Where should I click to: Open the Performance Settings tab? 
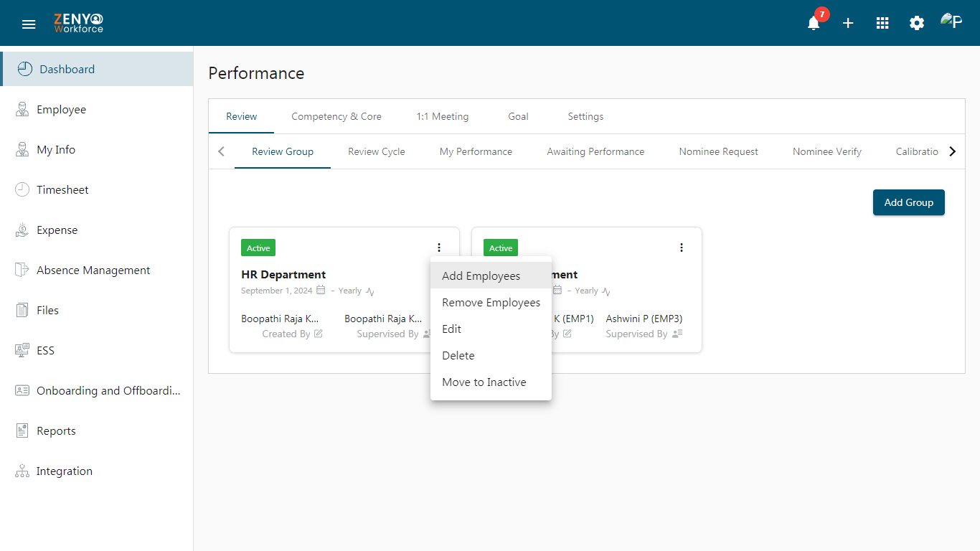(x=585, y=116)
